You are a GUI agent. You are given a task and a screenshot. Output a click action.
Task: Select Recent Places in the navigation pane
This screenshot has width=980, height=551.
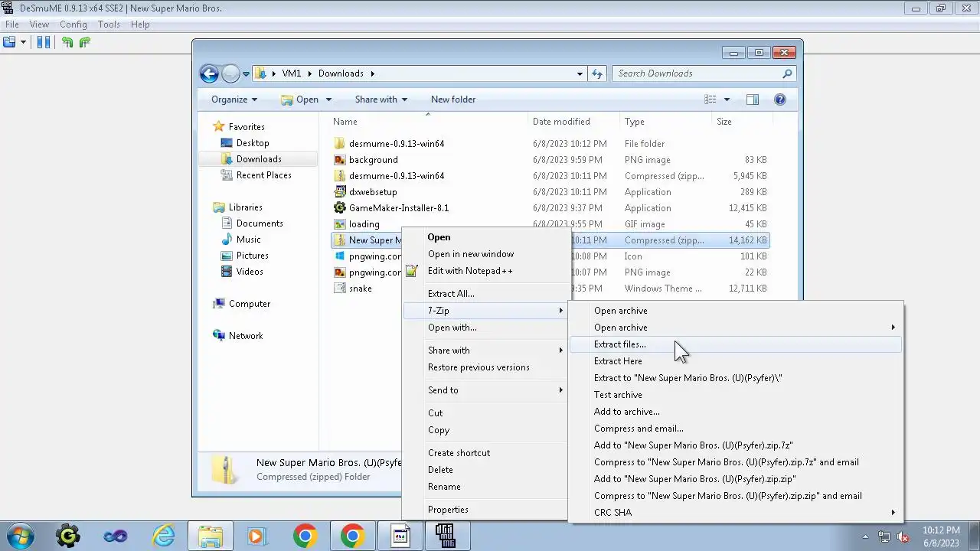coord(263,175)
